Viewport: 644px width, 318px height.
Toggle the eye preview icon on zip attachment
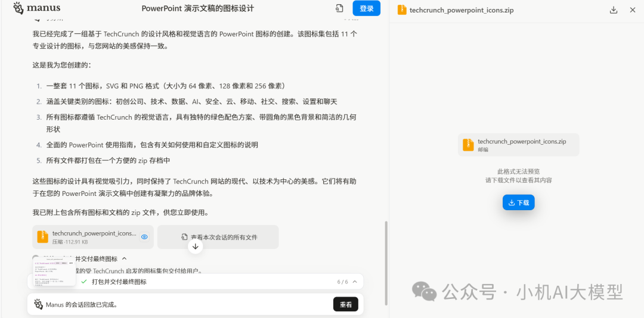pyautogui.click(x=144, y=237)
